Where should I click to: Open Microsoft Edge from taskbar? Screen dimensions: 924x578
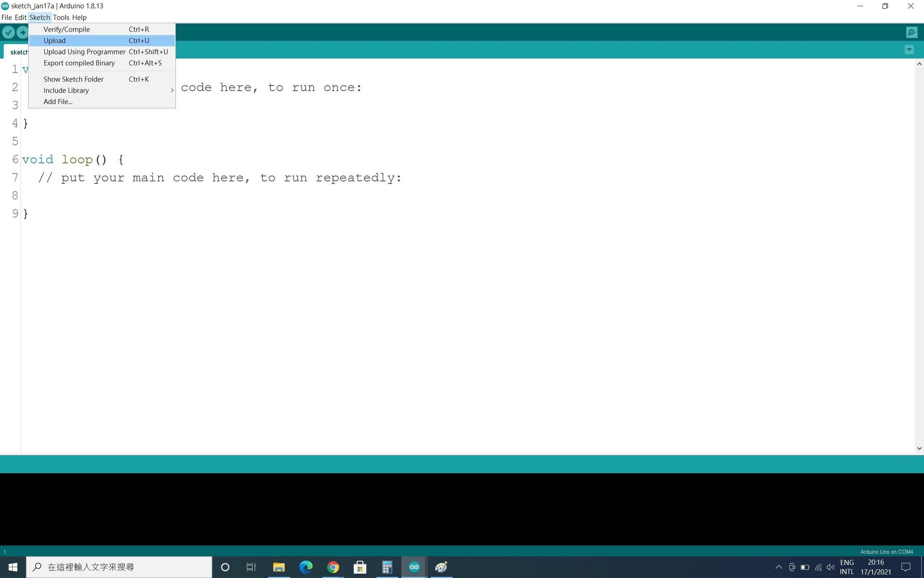coord(306,567)
